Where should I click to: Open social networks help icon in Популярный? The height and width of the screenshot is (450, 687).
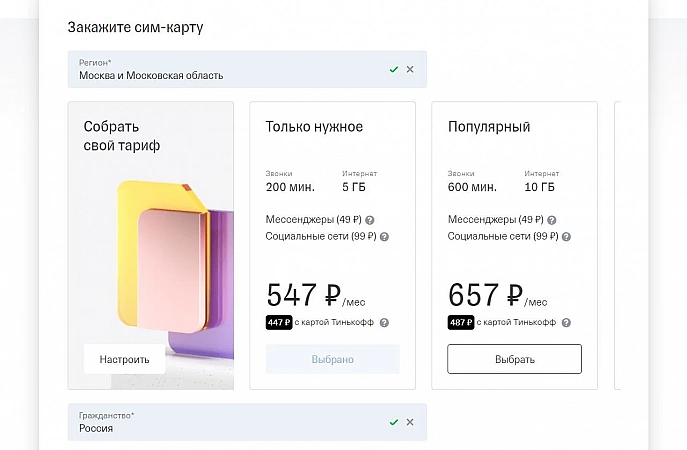566,237
